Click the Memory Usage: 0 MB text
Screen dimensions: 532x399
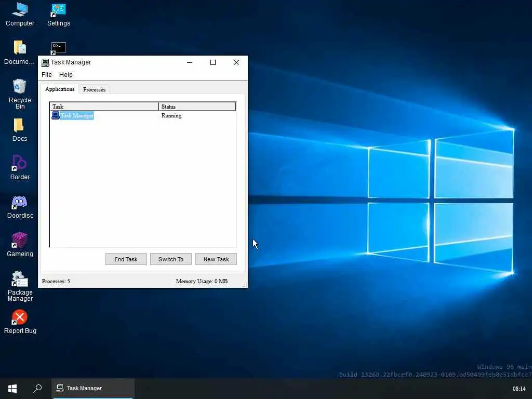202,281
